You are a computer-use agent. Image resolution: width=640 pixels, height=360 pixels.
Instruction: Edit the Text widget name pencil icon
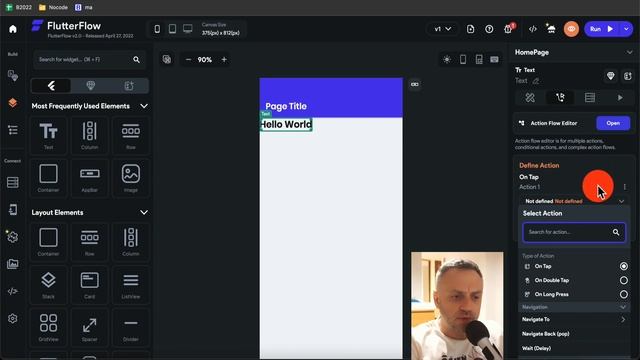coord(536,81)
